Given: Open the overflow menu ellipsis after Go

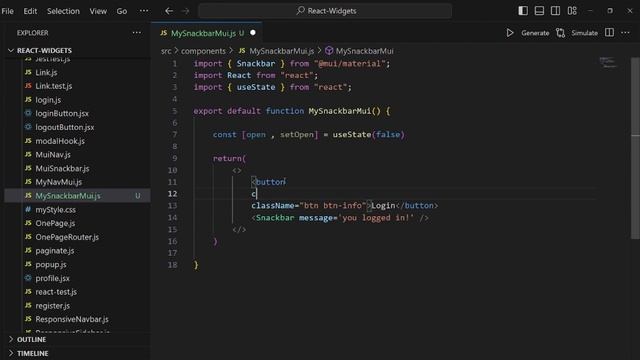Looking at the screenshot, I should pos(144,11).
